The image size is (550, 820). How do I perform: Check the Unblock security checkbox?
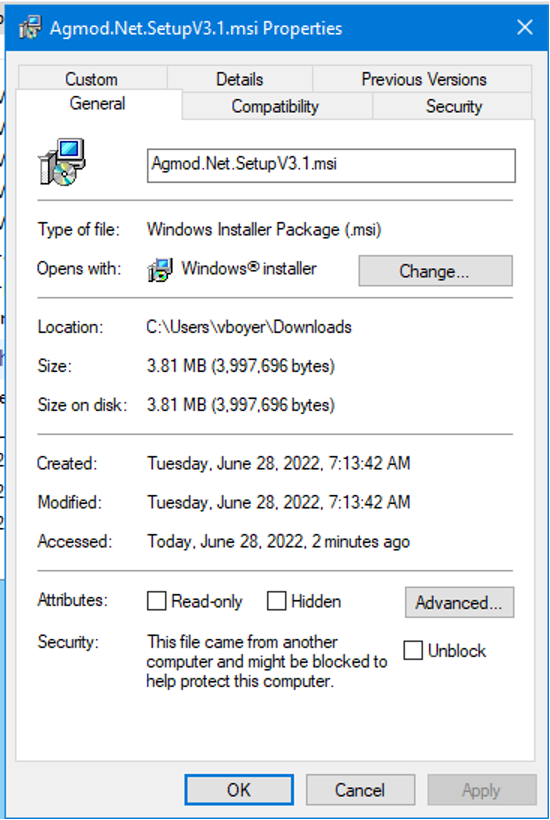[x=412, y=651]
